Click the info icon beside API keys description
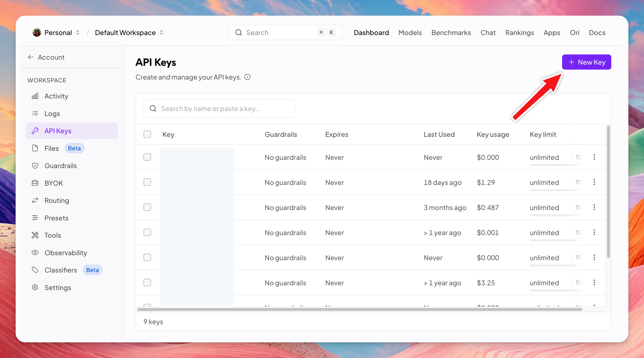Screen dimensions: 644x358 247,77
